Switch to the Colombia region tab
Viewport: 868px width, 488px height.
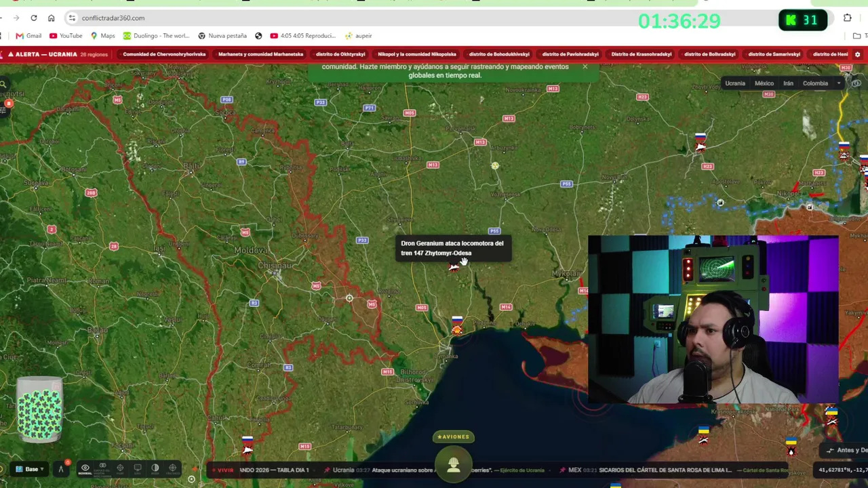(x=815, y=83)
